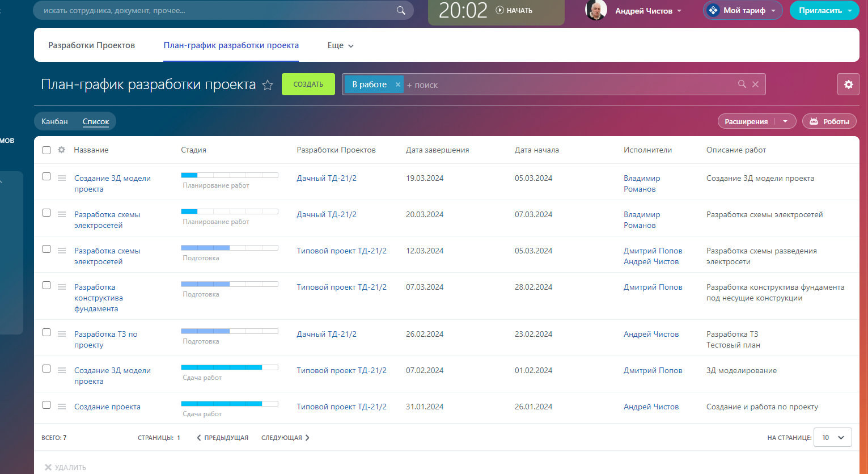Click stage progress bar of 'Создание проекта' row
868x474 pixels.
pyautogui.click(x=229, y=404)
